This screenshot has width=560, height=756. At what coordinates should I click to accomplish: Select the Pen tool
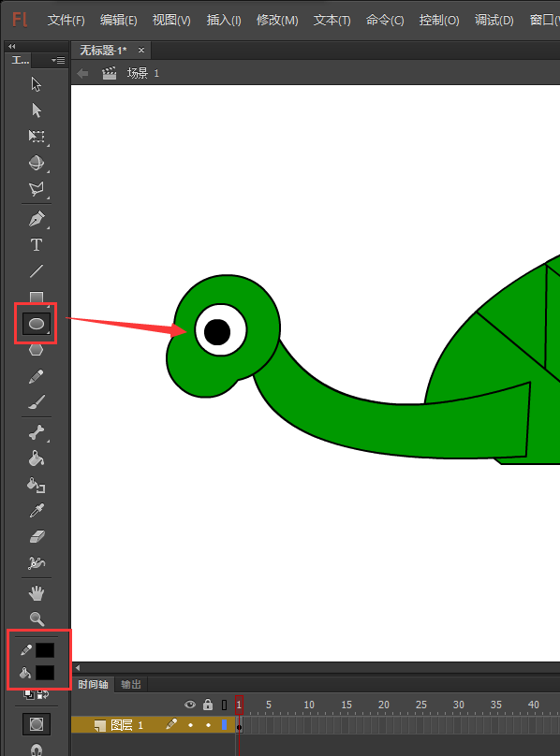[x=37, y=219]
